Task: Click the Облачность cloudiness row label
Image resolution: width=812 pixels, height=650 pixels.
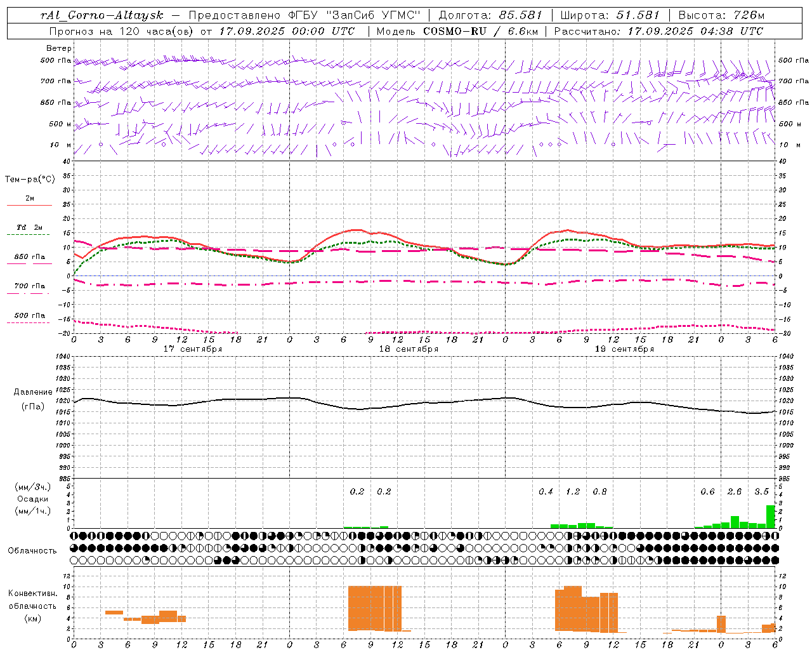Action: [x=32, y=550]
